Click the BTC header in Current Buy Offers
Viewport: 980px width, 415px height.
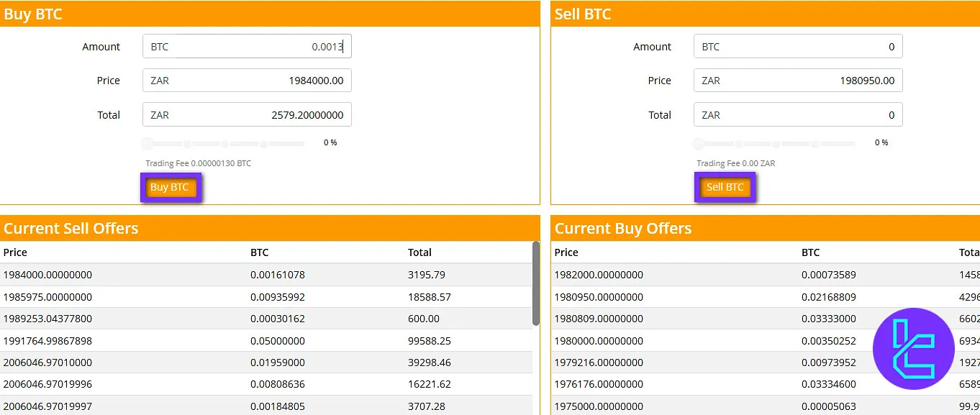810,252
